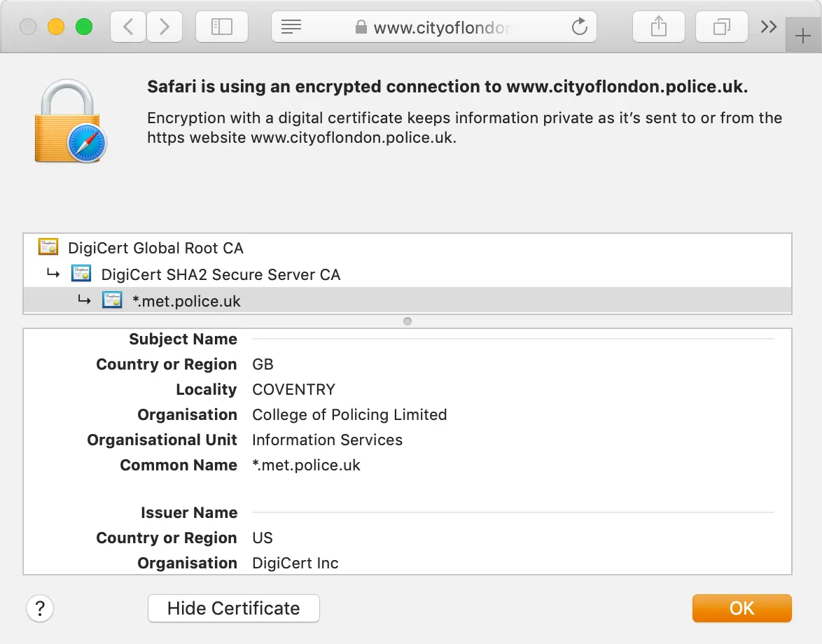Expand hidden toolbar items chevron
The height and width of the screenshot is (644, 822).
769,26
